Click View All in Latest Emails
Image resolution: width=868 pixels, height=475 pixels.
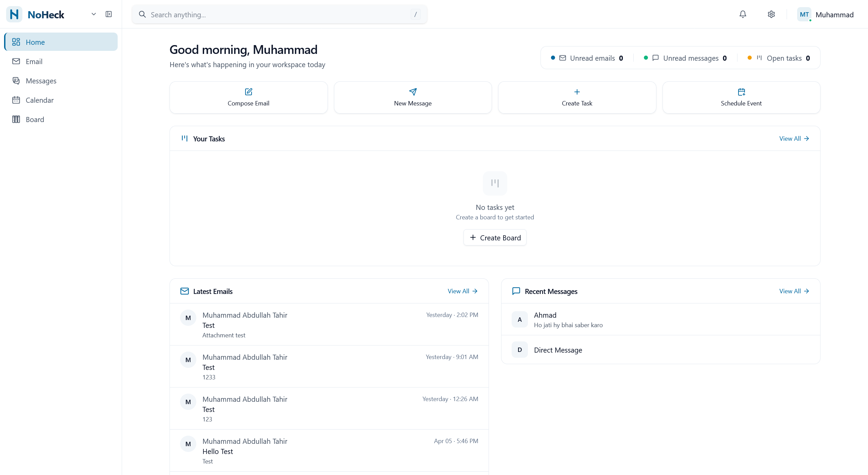click(x=462, y=291)
